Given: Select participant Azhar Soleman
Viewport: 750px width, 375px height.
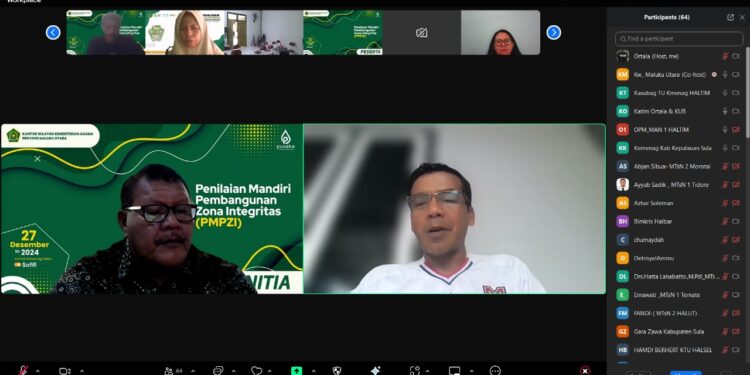Looking at the screenshot, I should tap(678, 203).
